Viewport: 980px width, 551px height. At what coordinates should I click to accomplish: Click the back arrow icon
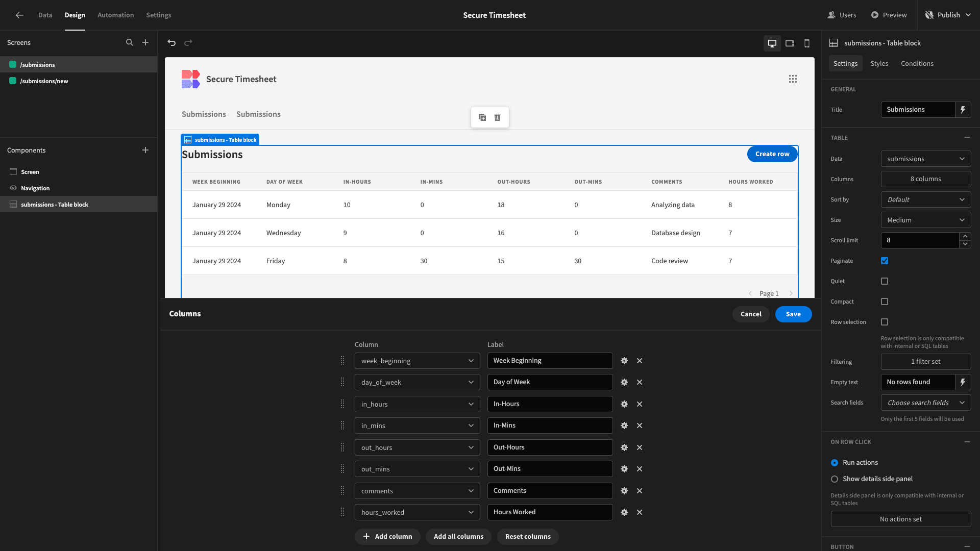pyautogui.click(x=19, y=15)
